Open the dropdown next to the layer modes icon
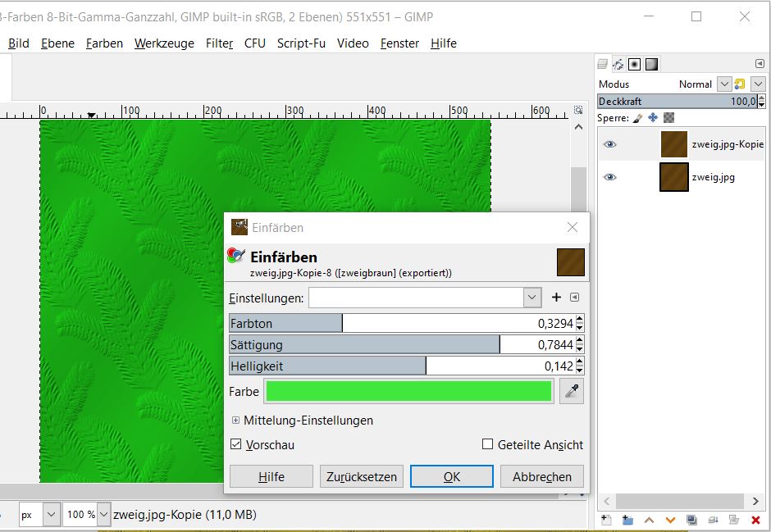 (758, 84)
